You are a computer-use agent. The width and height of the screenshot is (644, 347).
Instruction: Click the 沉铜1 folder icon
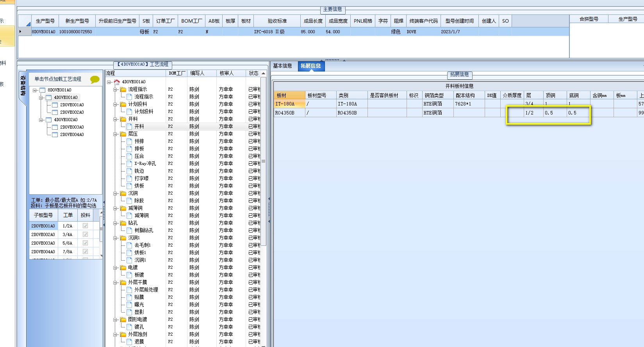click(x=123, y=238)
